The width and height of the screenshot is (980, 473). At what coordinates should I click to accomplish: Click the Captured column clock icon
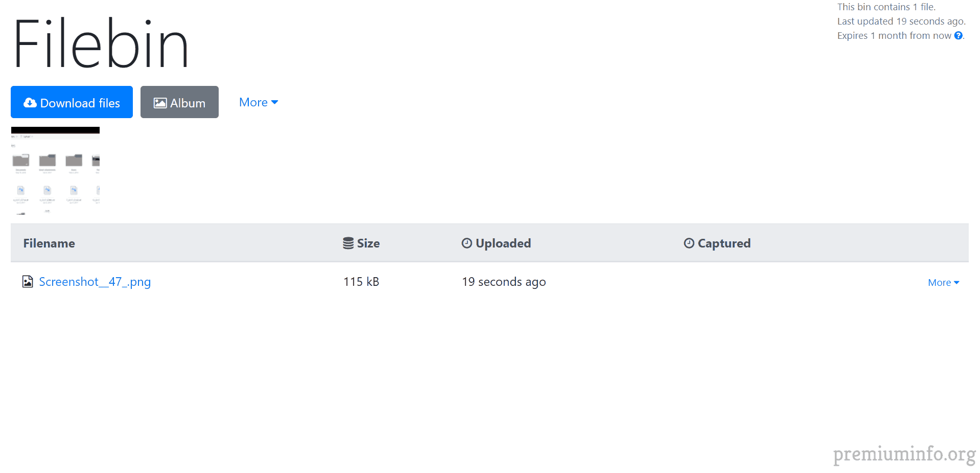coord(689,243)
